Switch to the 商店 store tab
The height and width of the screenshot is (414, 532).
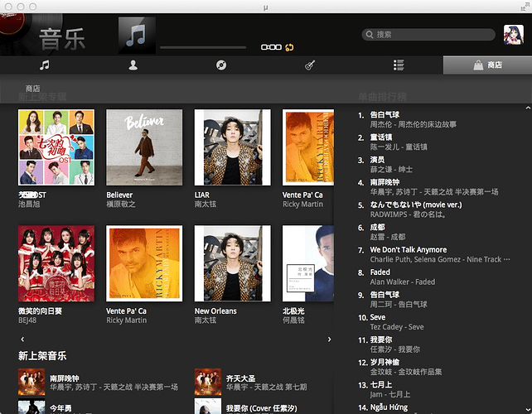point(487,65)
